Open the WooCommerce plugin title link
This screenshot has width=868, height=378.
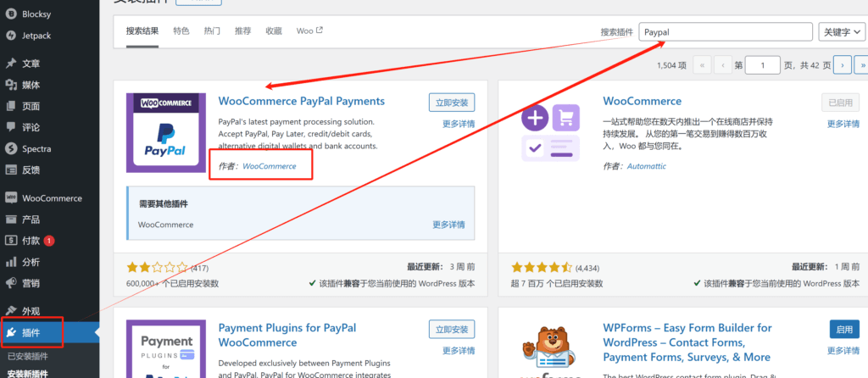coord(643,101)
